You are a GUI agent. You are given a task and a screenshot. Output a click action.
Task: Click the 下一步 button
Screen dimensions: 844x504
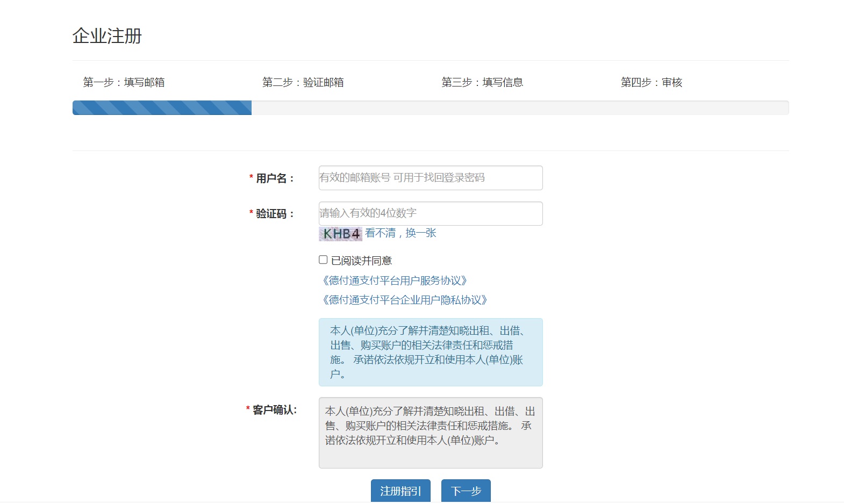point(466,491)
